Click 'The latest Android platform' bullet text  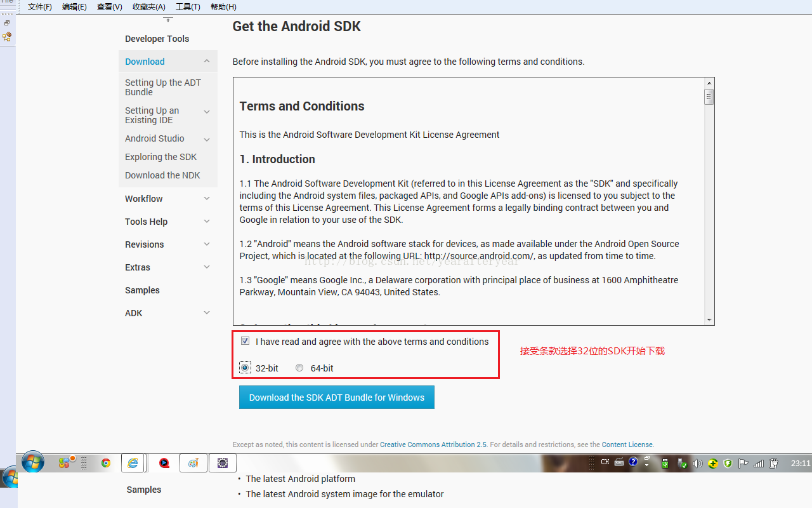point(301,479)
